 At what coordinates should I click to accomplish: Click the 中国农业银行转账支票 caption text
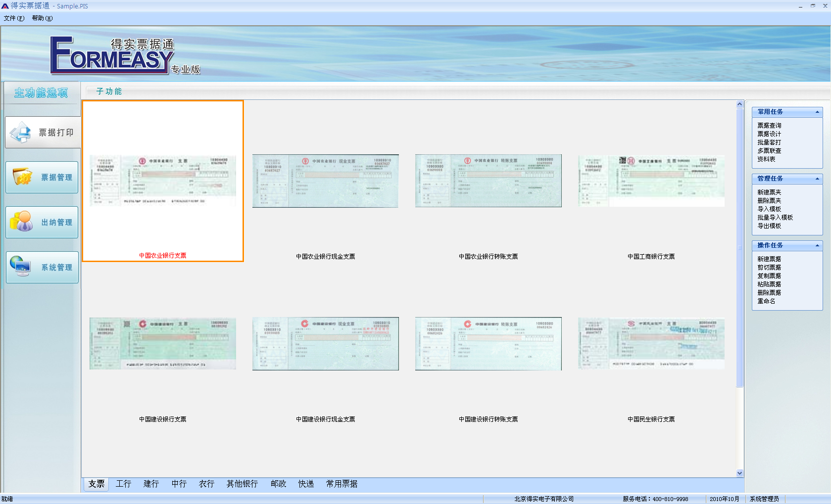[489, 257]
